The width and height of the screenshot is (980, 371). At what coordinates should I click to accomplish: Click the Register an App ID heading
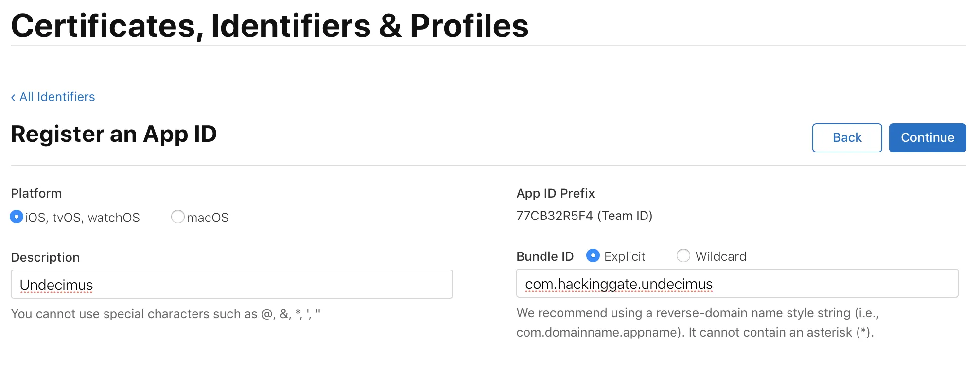[114, 134]
